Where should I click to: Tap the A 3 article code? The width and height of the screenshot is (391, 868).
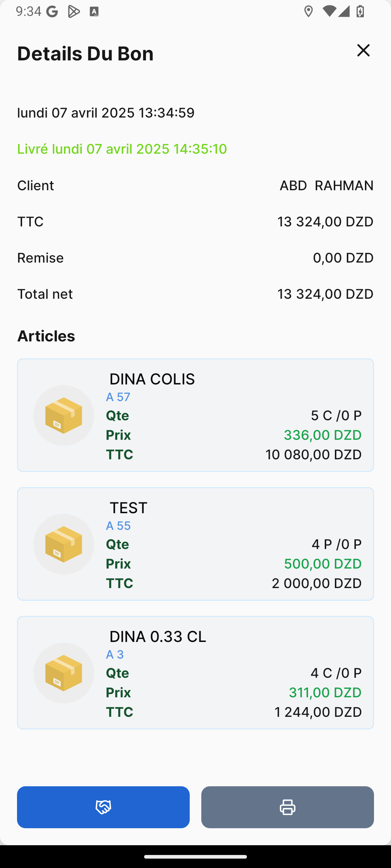pyautogui.click(x=115, y=655)
